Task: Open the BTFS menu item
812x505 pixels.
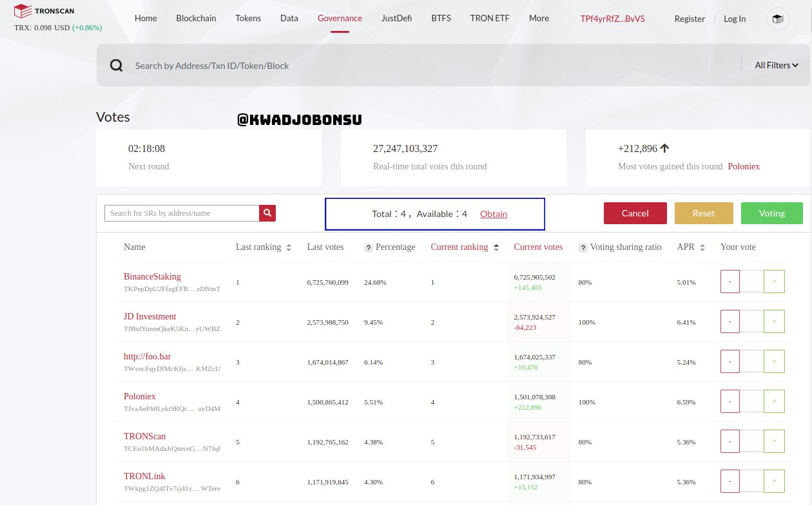Action: (441, 18)
